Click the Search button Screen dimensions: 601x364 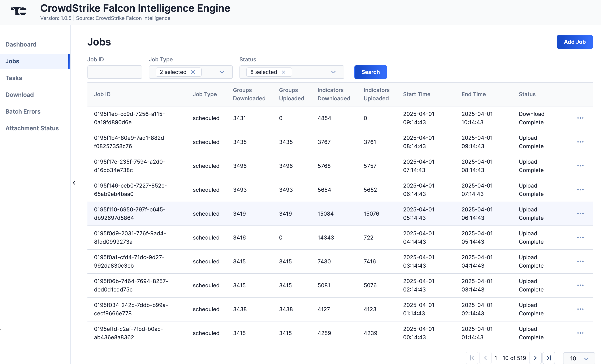[370, 72]
